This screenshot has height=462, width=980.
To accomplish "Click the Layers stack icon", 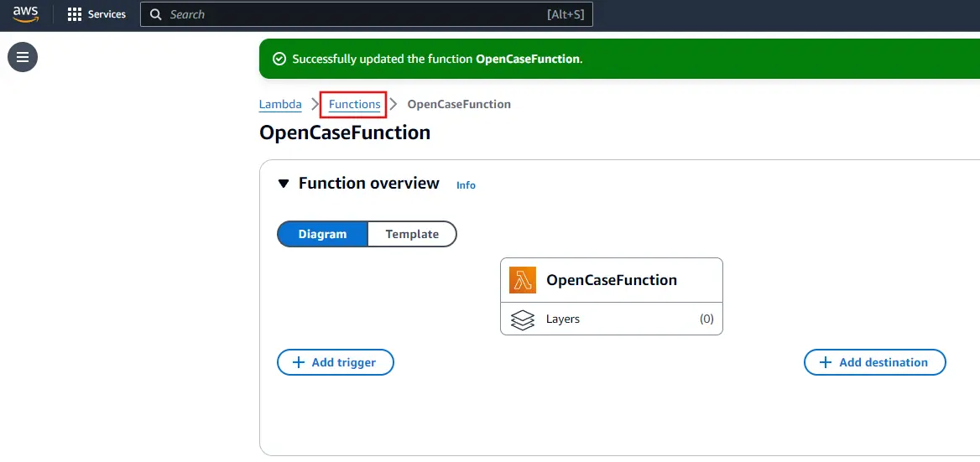I will pos(523,319).
